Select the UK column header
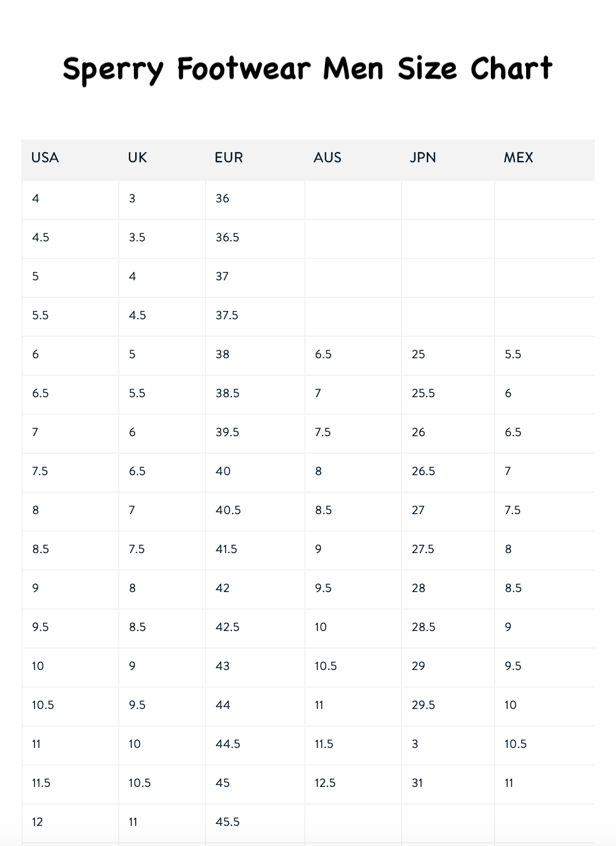The width and height of the screenshot is (616, 846). pyautogui.click(x=137, y=158)
